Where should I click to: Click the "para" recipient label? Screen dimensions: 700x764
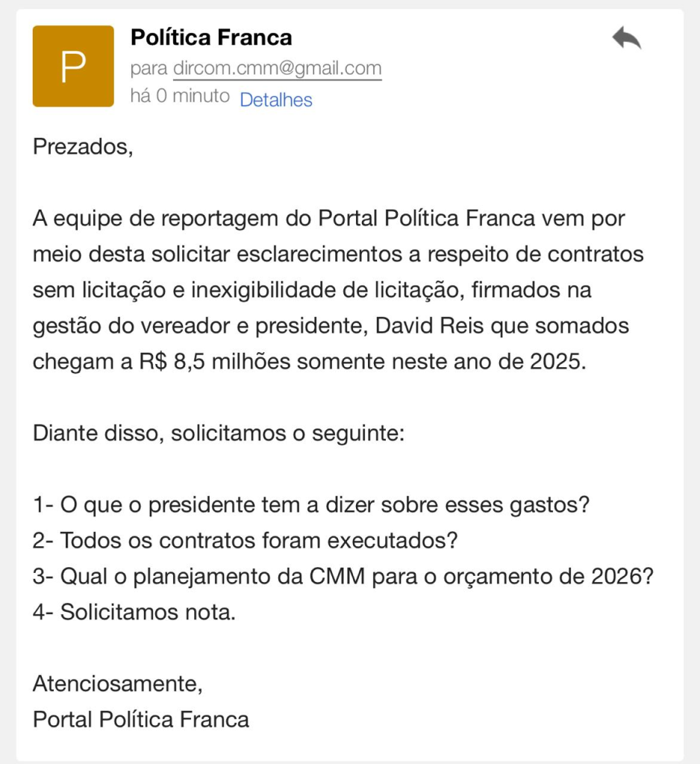(149, 69)
